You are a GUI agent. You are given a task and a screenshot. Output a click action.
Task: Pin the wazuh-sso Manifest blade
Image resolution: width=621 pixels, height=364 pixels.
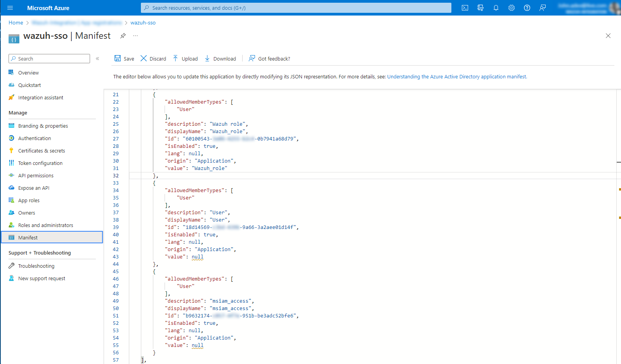[123, 36]
